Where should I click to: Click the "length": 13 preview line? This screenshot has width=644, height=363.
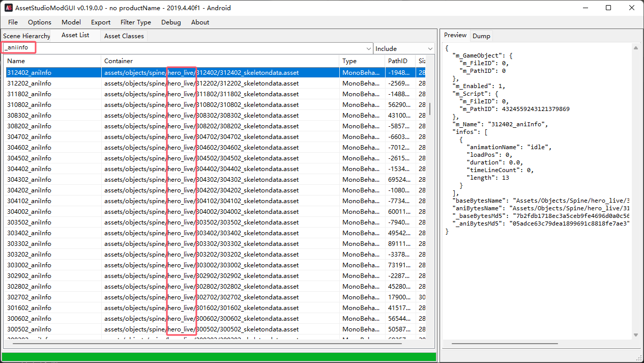(488, 178)
